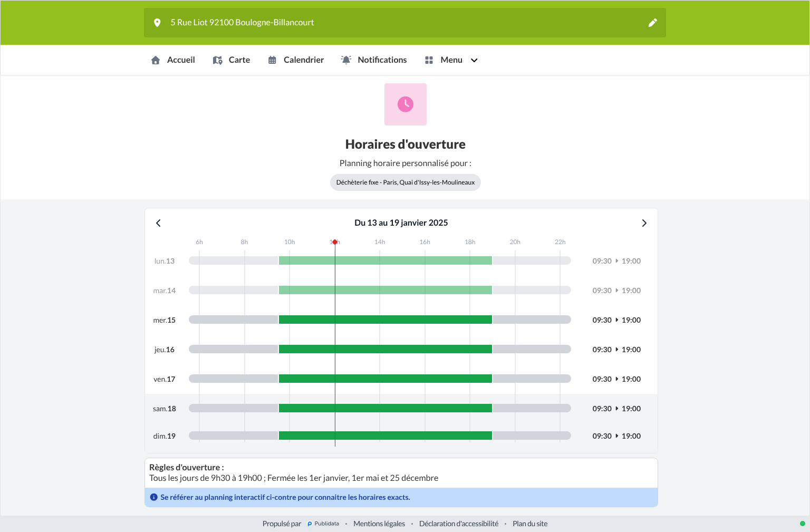Viewport: 810px width, 532px height.
Task: Open the Menu navigation item
Action: click(x=451, y=60)
